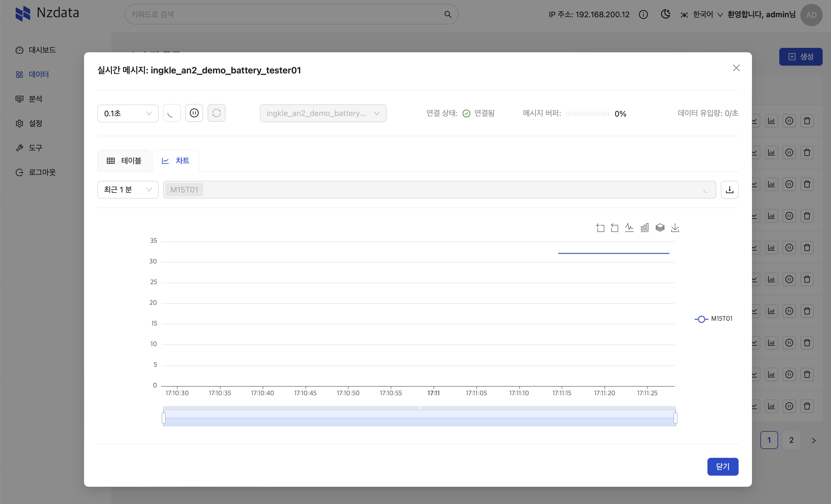Save chart as image icon

675,228
